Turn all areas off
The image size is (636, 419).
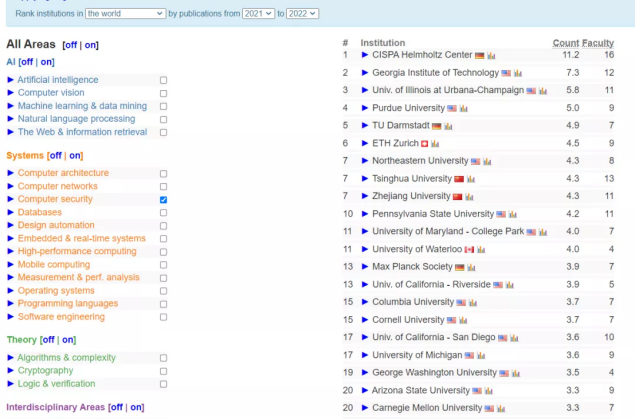coord(71,45)
